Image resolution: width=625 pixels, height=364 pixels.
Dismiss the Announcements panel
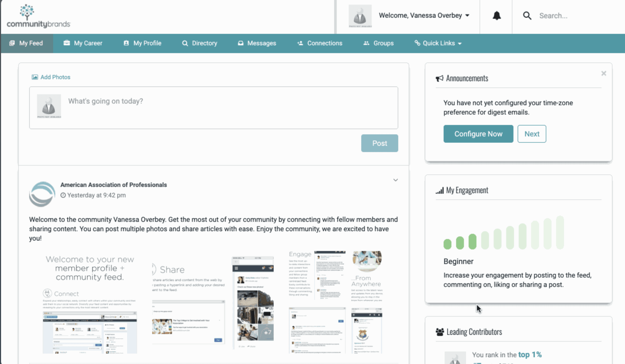point(604,73)
